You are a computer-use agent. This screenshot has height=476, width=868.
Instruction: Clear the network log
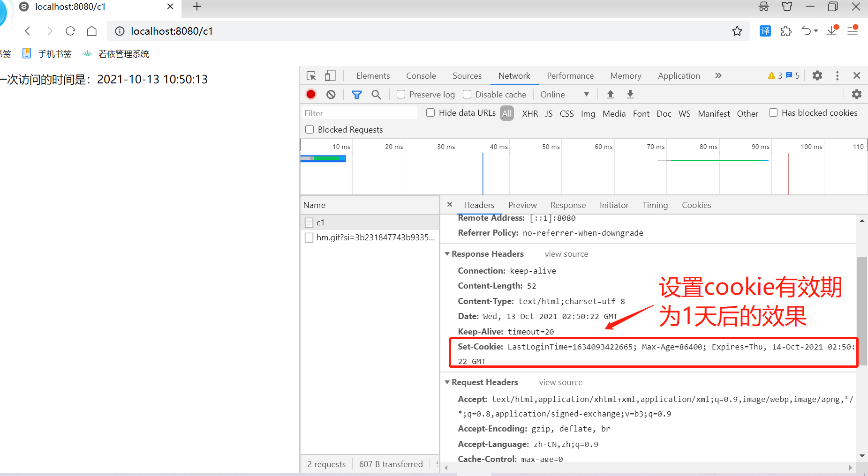[x=331, y=94]
